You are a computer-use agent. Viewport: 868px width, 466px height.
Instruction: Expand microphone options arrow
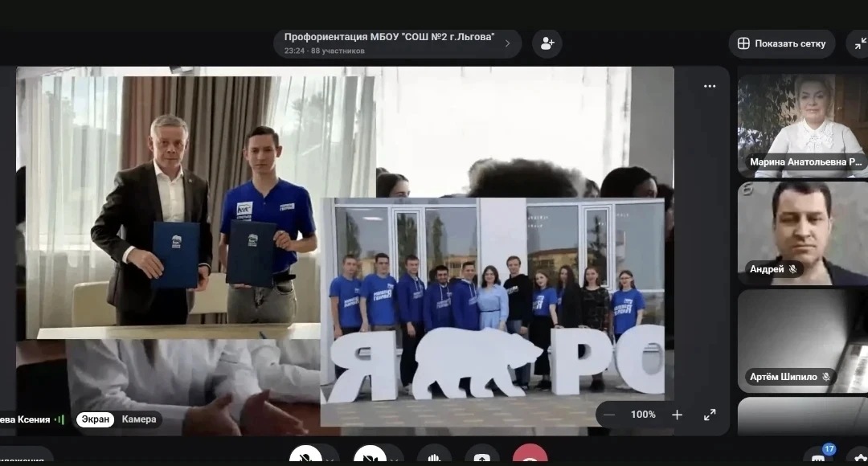coord(330,460)
